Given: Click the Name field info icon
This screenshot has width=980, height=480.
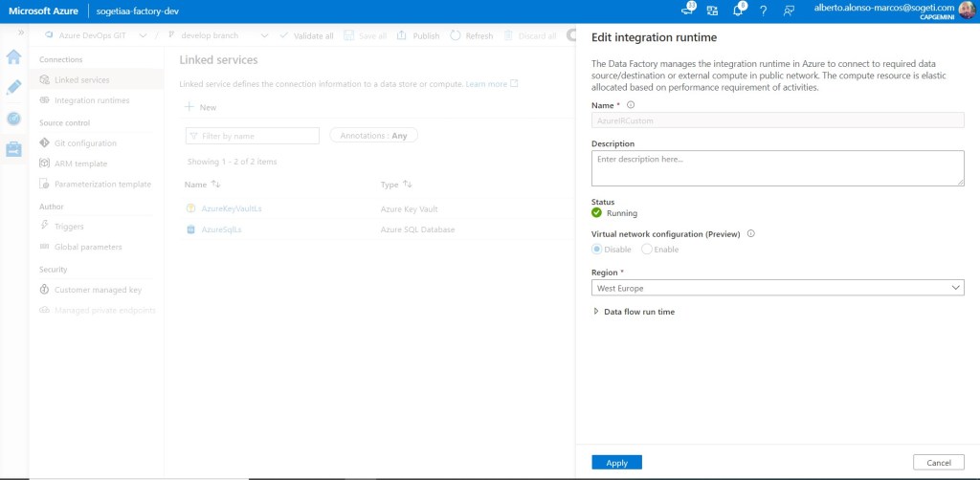Looking at the screenshot, I should 631,105.
